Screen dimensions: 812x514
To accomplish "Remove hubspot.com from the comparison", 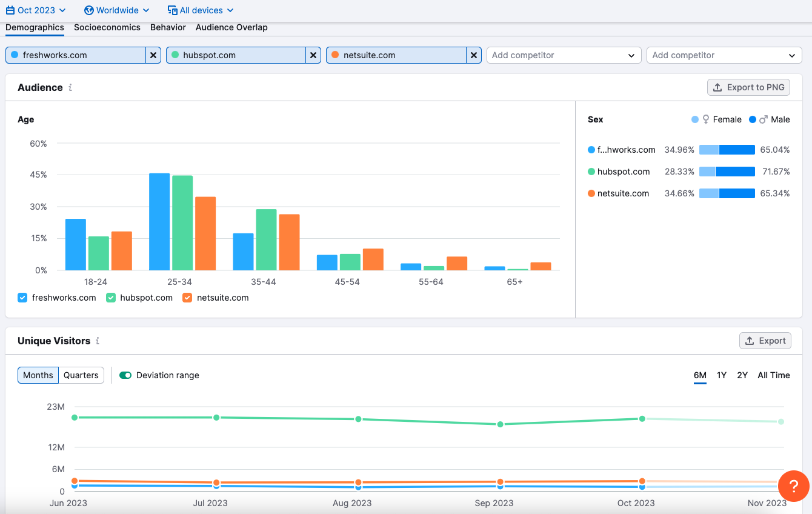I will (x=313, y=55).
